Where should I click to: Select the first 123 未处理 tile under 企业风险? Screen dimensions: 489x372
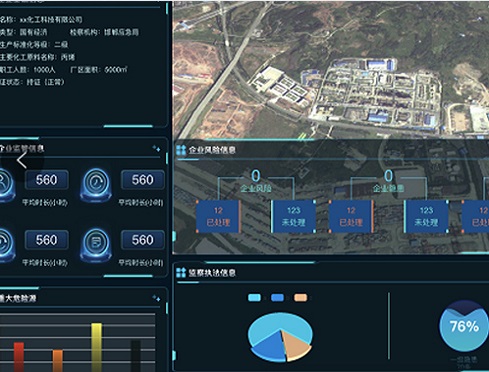(293, 216)
